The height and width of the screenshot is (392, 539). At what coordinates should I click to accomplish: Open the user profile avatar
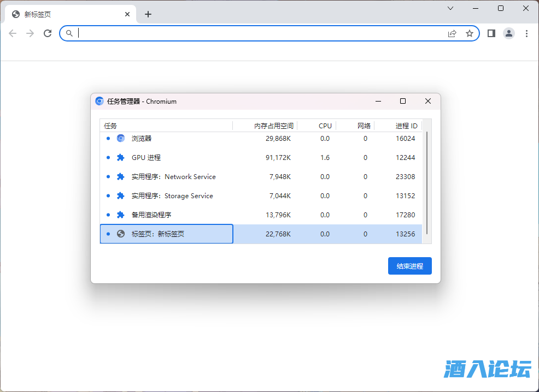point(509,33)
